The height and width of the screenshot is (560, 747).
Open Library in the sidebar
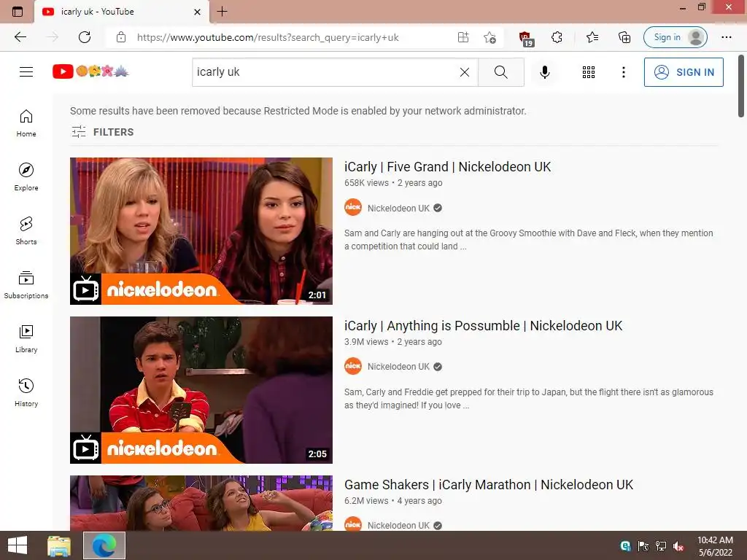pos(26,338)
